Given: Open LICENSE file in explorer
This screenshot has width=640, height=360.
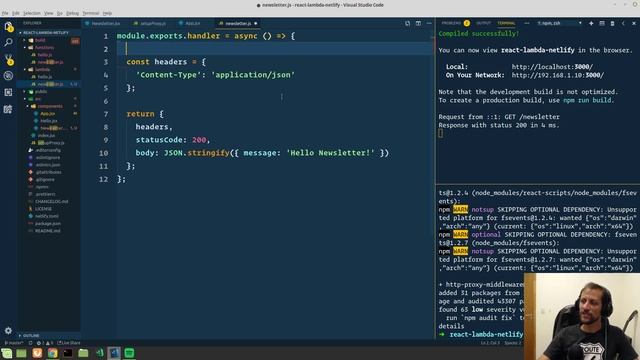Looking at the screenshot, I should 43,209.
